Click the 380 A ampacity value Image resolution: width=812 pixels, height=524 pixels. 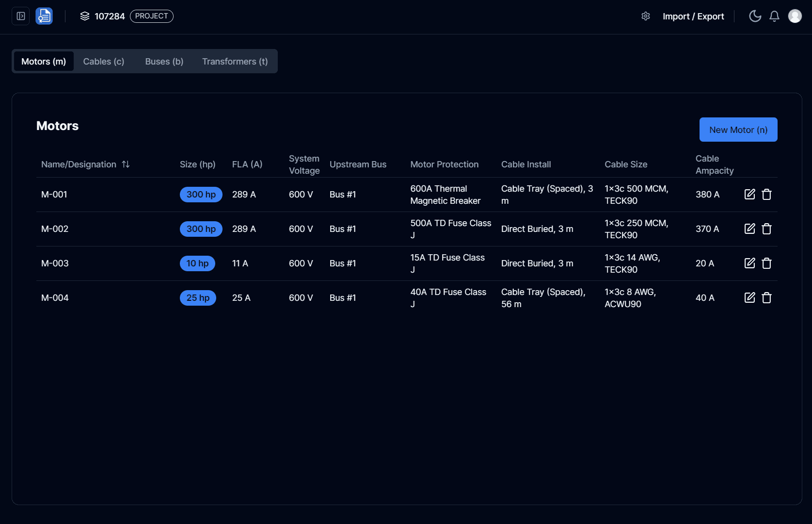(707, 195)
